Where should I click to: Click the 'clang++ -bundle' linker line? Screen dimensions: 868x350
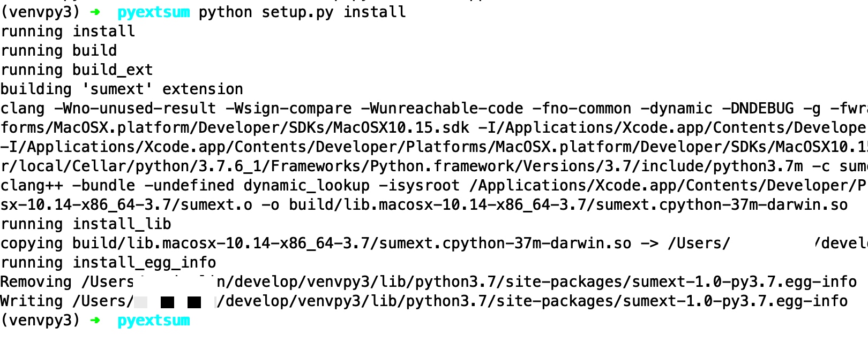[x=434, y=186]
